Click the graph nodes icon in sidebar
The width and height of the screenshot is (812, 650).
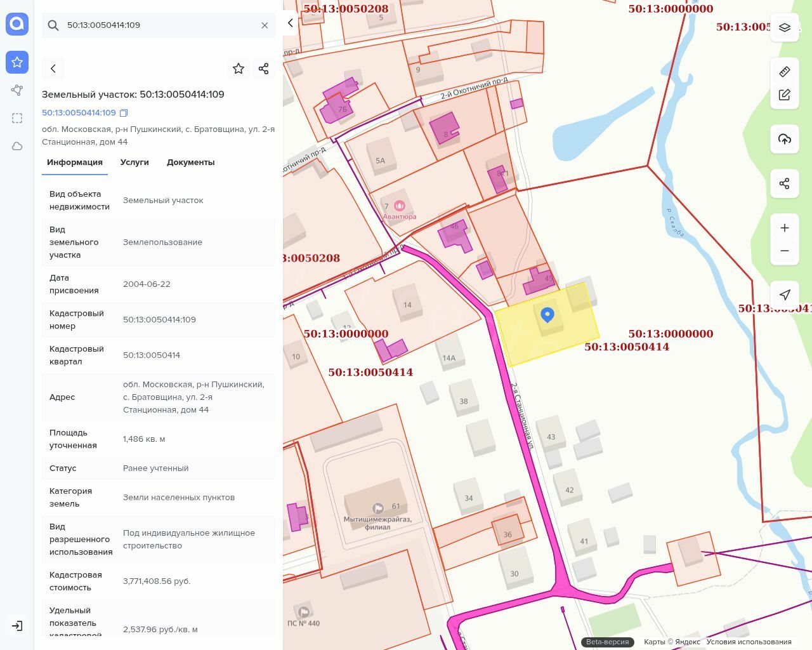tap(17, 90)
